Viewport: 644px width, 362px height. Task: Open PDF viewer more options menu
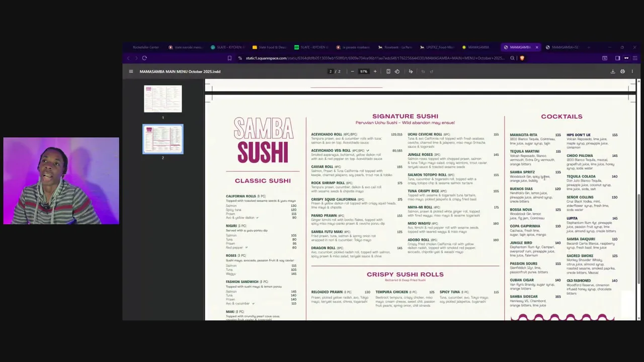pyautogui.click(x=632, y=71)
